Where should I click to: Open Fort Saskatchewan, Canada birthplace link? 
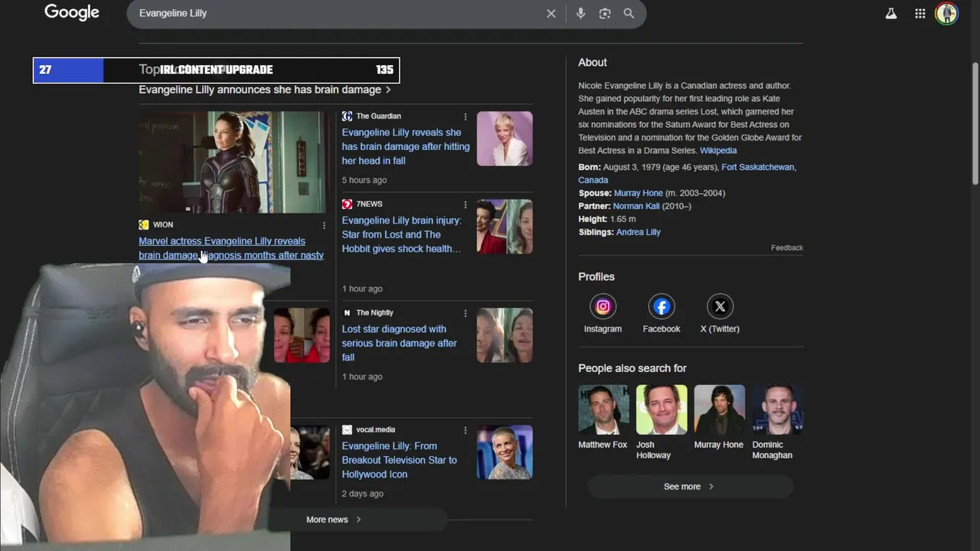coord(687,174)
